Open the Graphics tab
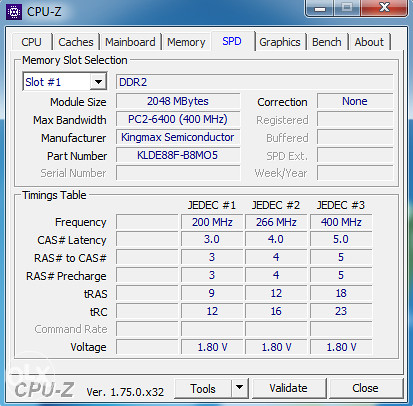This screenshot has height=406, width=413. point(280,42)
